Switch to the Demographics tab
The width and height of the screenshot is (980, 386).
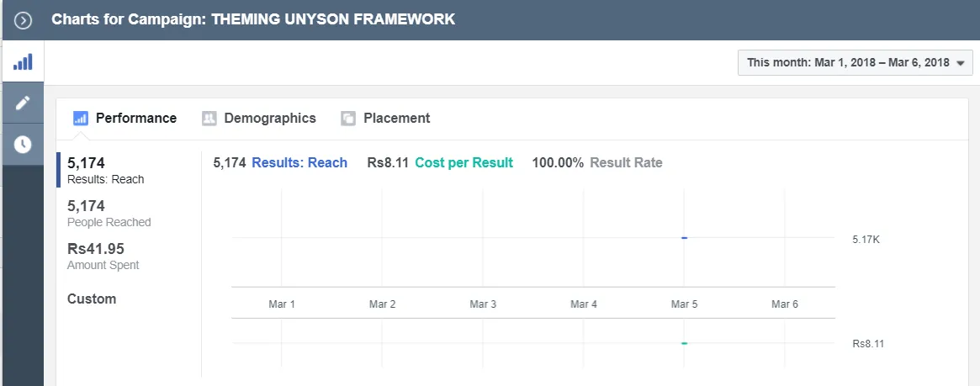tap(259, 118)
